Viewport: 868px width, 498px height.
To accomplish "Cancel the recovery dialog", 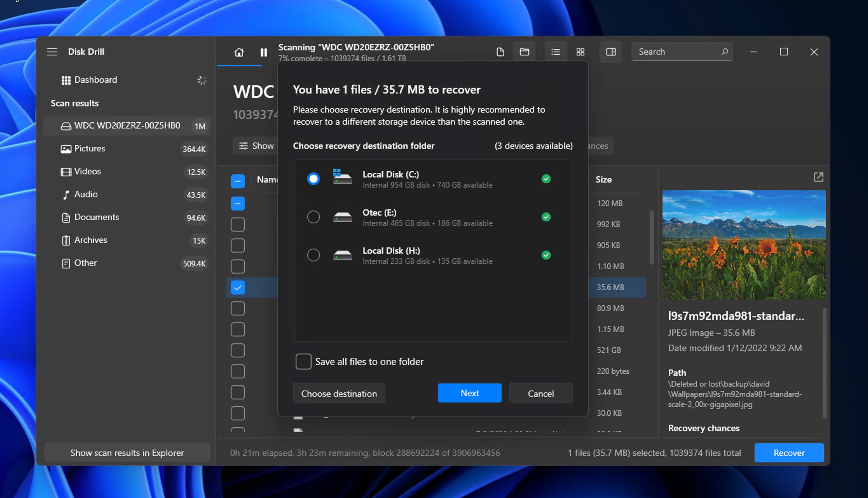I will (541, 393).
